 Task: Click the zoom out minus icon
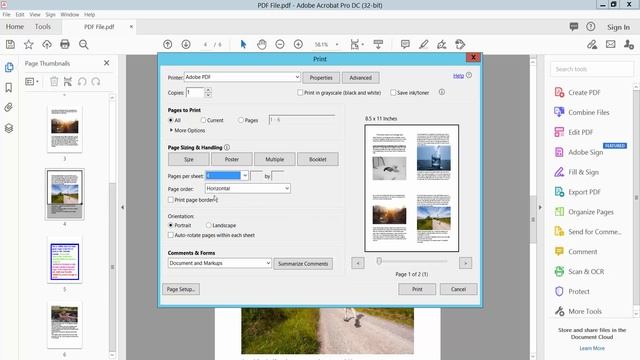click(x=280, y=44)
